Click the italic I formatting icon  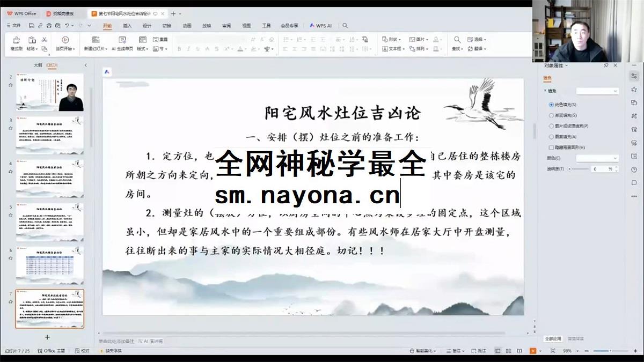click(x=188, y=49)
